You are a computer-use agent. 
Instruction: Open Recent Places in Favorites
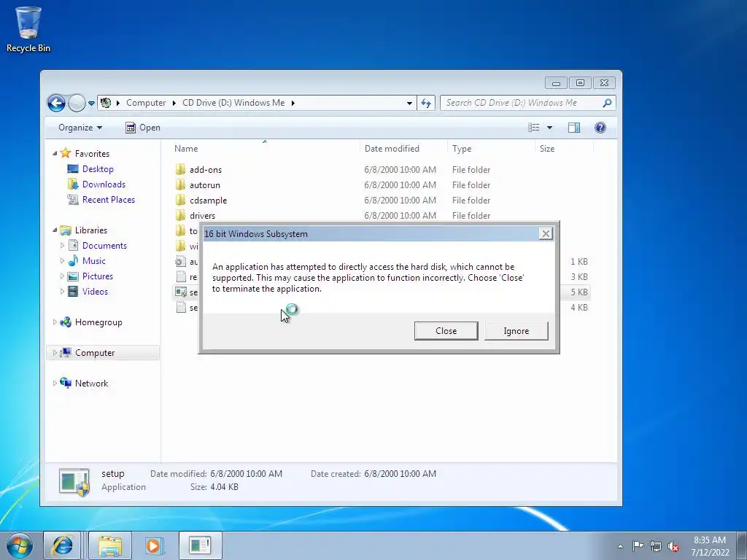click(108, 200)
